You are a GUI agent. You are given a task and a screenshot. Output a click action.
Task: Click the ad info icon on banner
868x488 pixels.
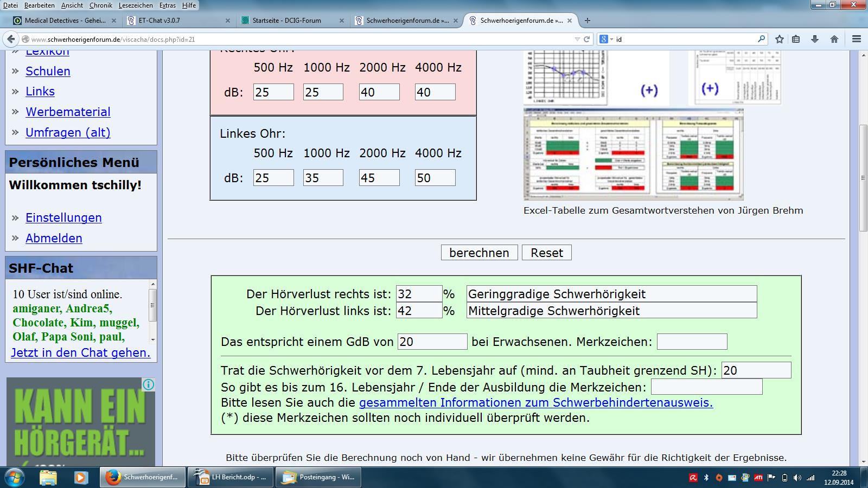[x=148, y=384]
